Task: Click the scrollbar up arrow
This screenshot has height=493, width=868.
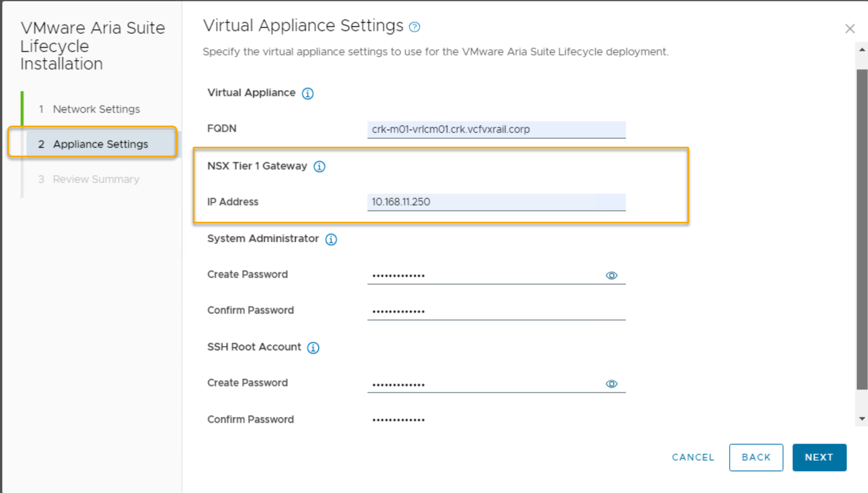Action: 862,50
